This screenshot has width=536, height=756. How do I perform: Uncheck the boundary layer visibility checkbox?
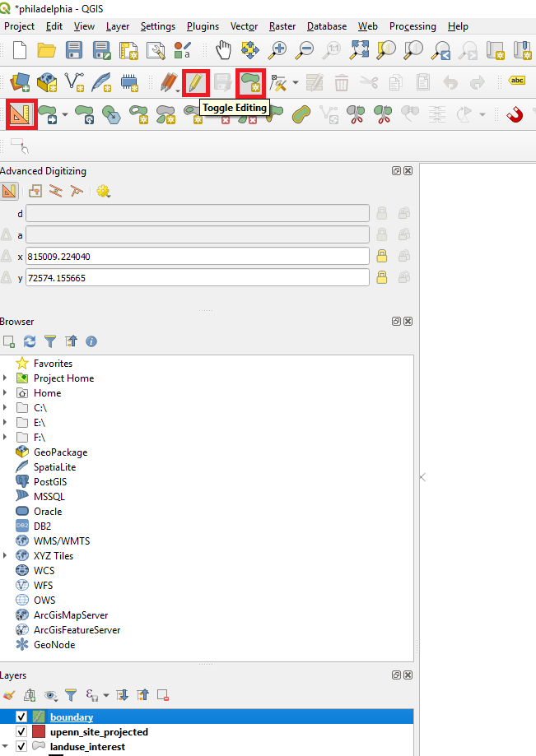click(22, 717)
